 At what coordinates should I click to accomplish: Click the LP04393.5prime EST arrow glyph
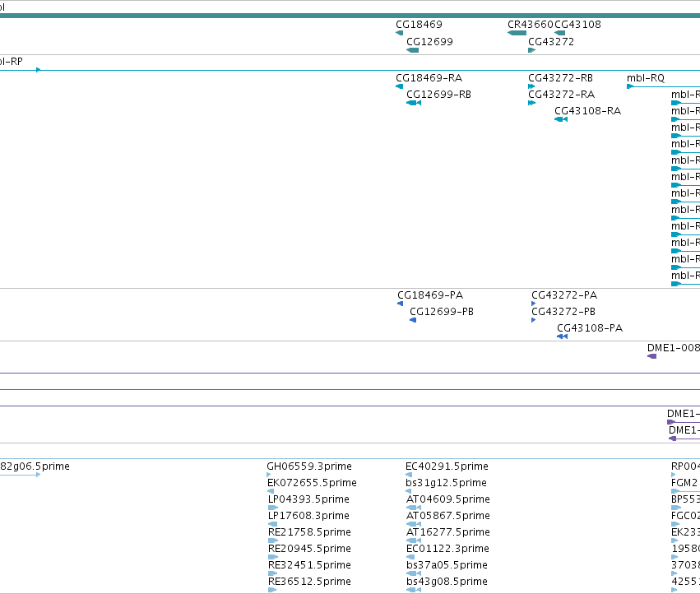tap(273, 508)
